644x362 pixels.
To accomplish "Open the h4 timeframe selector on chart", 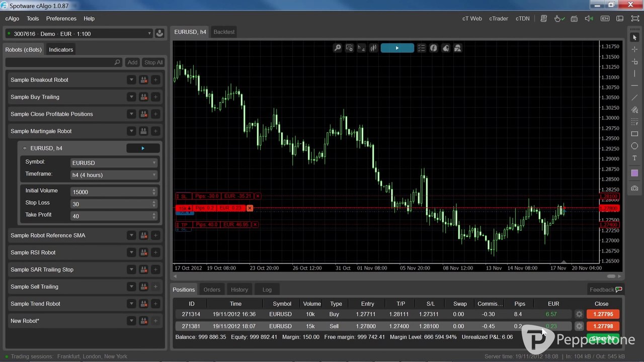I will [x=361, y=48].
